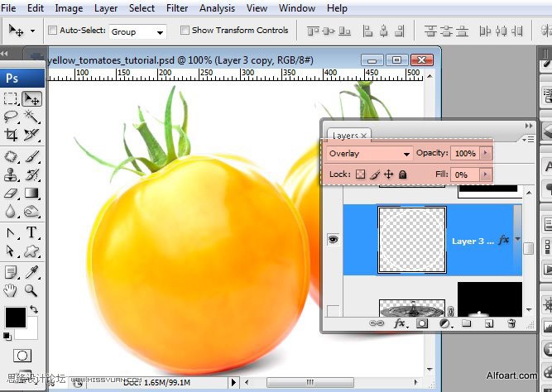Viewport: 552px width, 392px height.
Task: Add layer mask from Layers panel
Action: 422,323
